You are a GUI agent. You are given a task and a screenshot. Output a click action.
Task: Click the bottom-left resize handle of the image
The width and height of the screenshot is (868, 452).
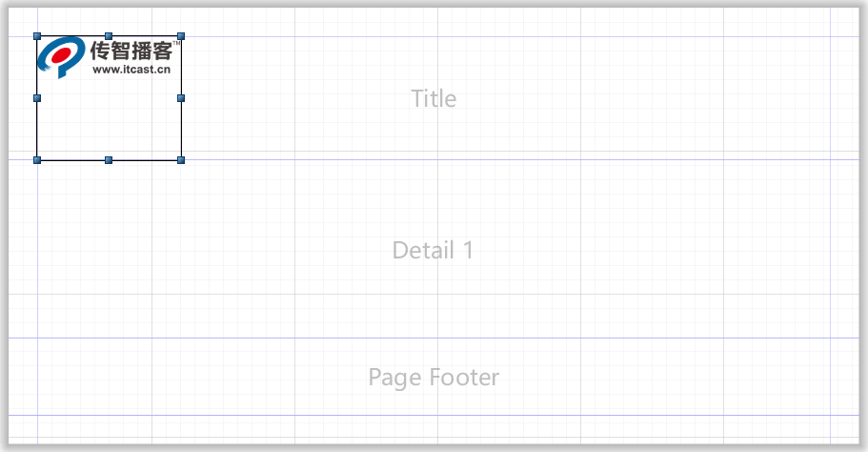click(37, 160)
